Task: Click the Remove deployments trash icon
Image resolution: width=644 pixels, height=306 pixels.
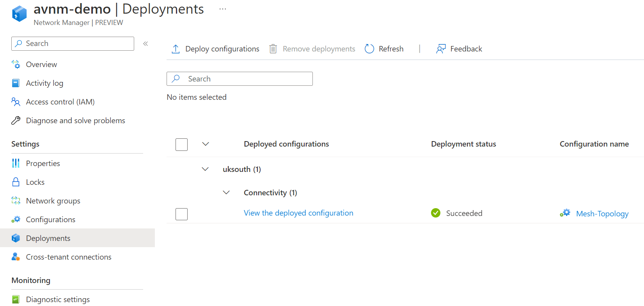Action: (273, 49)
